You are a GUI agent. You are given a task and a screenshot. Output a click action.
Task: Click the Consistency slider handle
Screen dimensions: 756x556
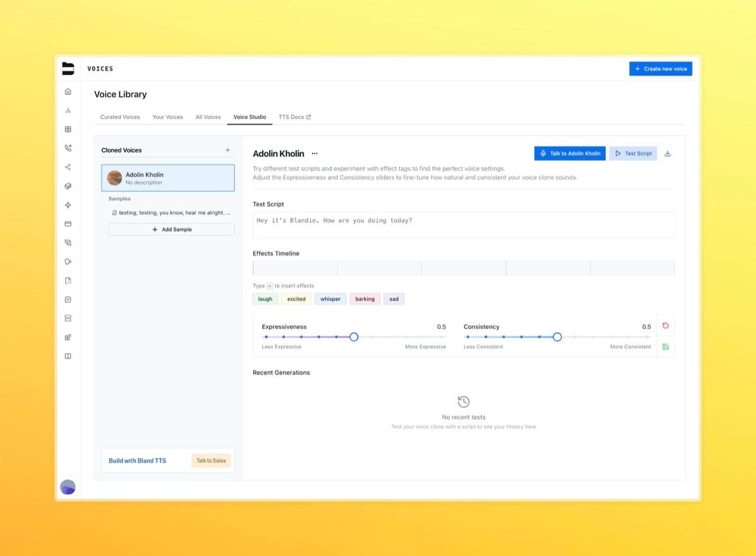coord(557,337)
